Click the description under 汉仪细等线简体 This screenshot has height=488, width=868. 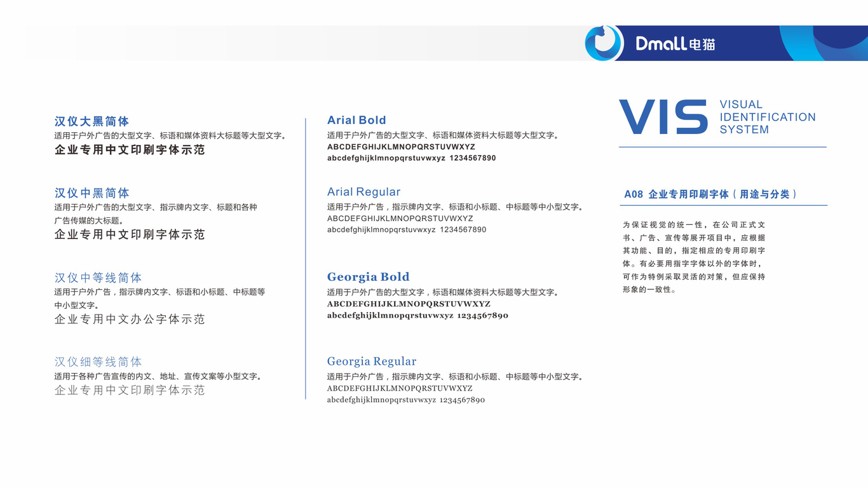159,377
